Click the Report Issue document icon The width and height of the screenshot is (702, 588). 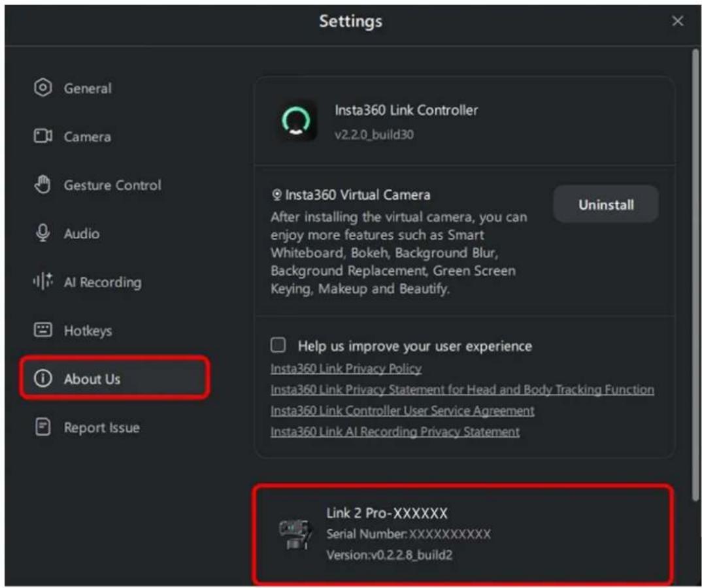[43, 427]
